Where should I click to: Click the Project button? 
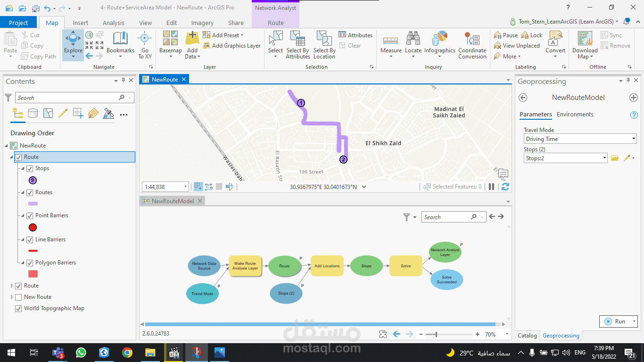[19, 23]
